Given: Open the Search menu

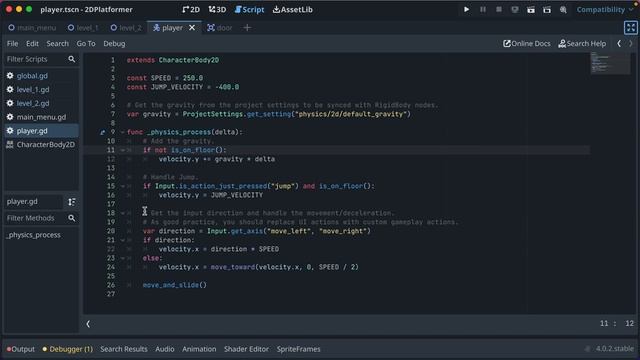Looking at the screenshot, I should (58, 44).
